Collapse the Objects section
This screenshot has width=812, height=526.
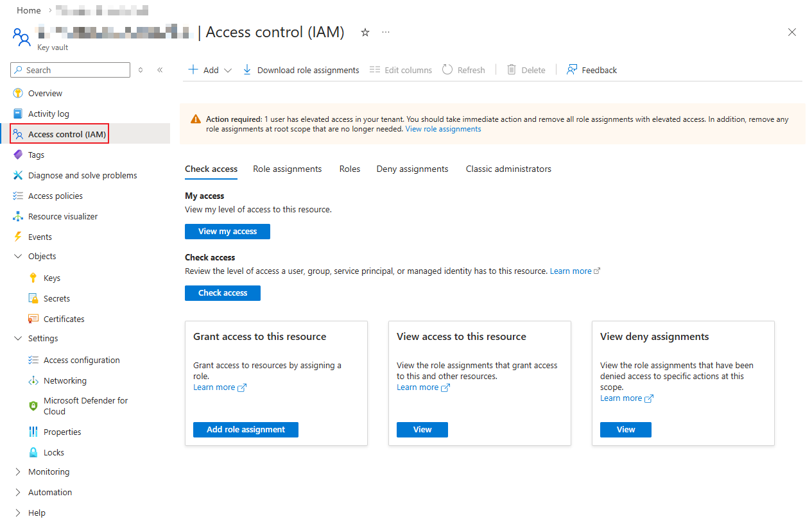pyautogui.click(x=18, y=256)
